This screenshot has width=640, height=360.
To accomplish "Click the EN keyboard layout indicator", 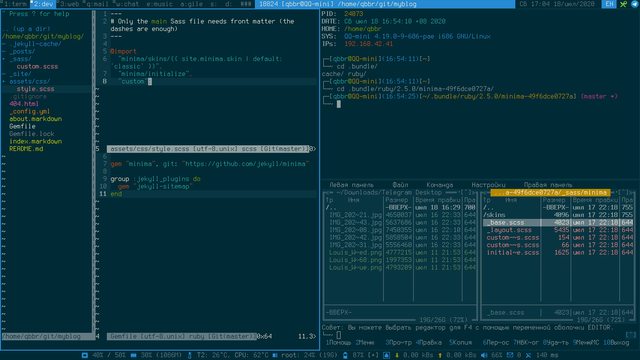I will [609, 4].
